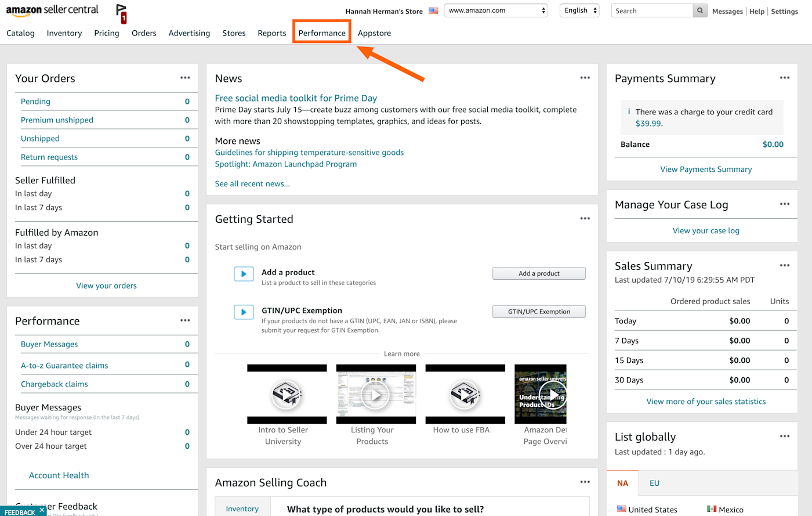
Task: Open Payments Summary ellipsis menu
Action: click(x=785, y=78)
